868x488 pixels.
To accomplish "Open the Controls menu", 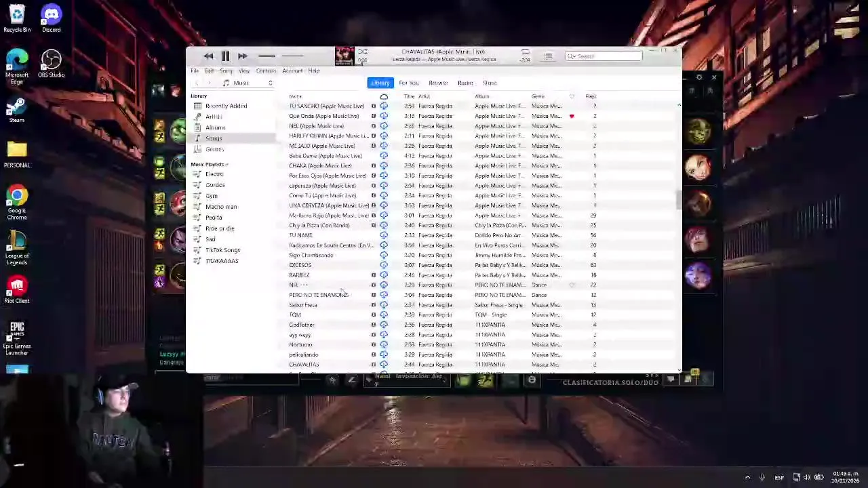I will tap(266, 70).
